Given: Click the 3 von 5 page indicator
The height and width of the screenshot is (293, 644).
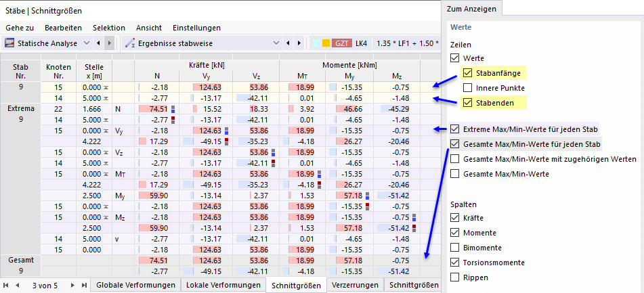Looking at the screenshot, I should click(45, 286).
